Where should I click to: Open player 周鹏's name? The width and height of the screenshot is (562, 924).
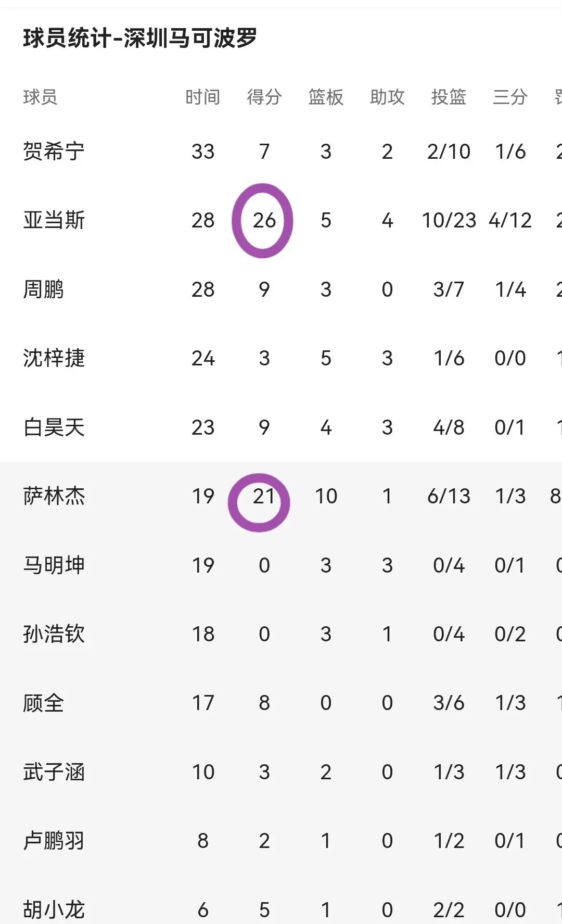(x=43, y=289)
